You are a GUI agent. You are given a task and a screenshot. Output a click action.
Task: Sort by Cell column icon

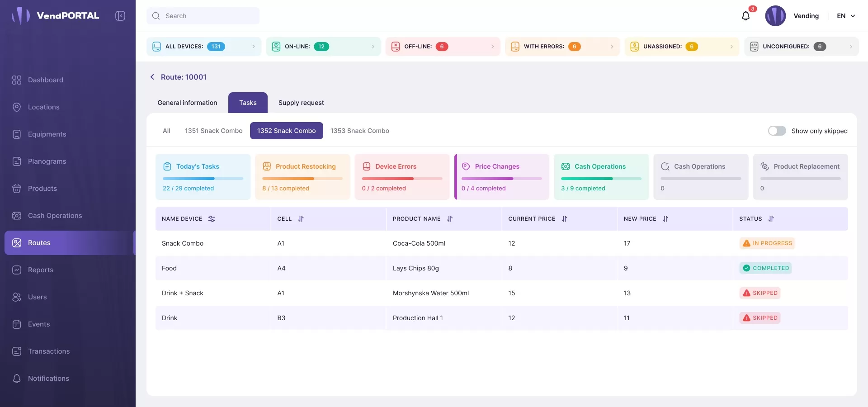301,219
